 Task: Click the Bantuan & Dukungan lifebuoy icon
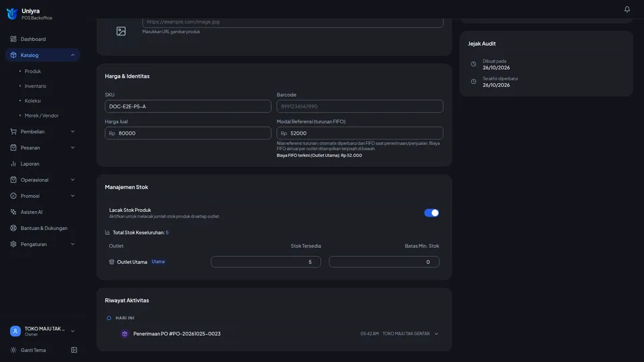point(13,228)
